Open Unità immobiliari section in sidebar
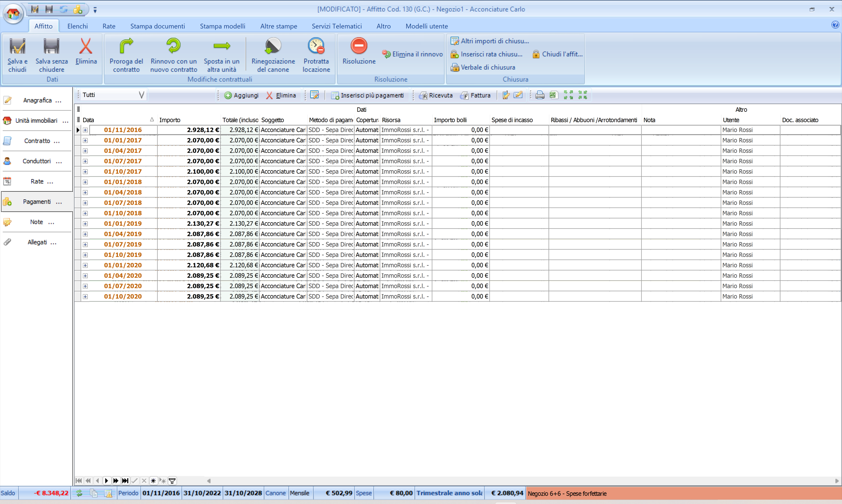 click(37, 121)
